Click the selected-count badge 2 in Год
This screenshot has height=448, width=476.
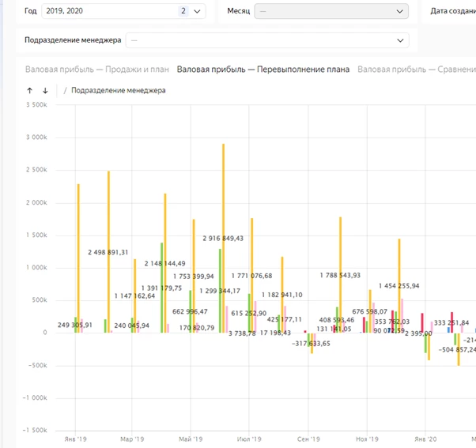coord(183,11)
